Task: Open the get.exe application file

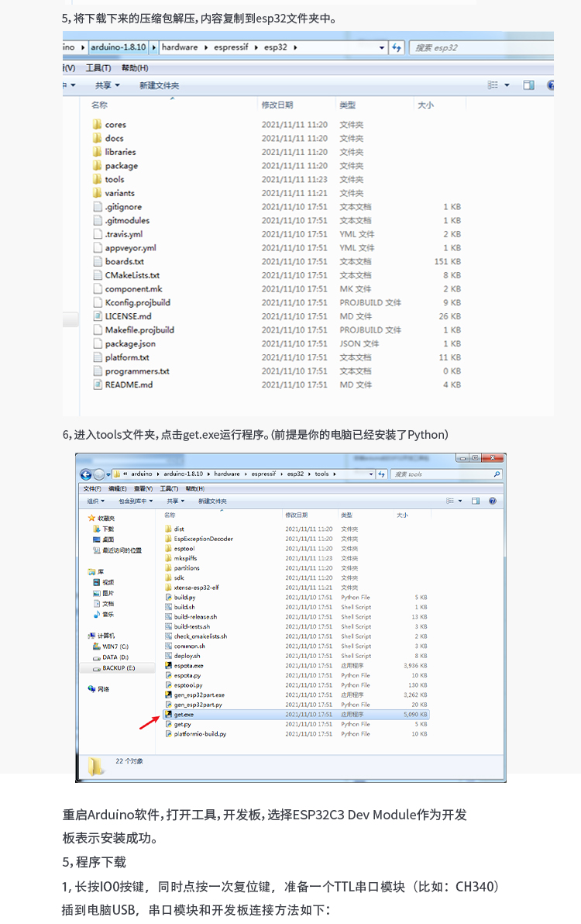Action: point(184,714)
